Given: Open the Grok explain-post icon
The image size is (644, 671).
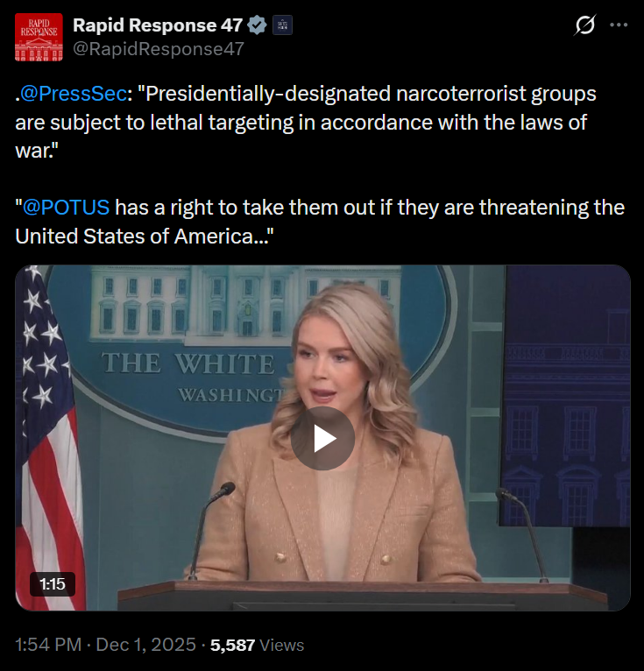Looking at the screenshot, I should [584, 25].
